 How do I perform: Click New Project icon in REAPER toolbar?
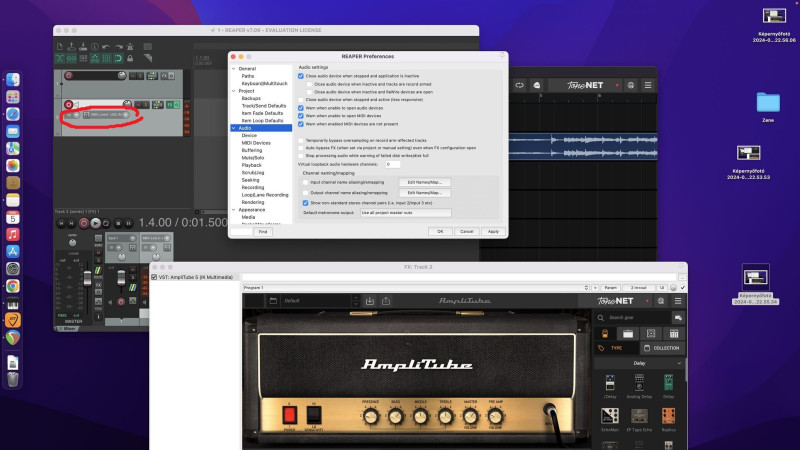[60, 46]
